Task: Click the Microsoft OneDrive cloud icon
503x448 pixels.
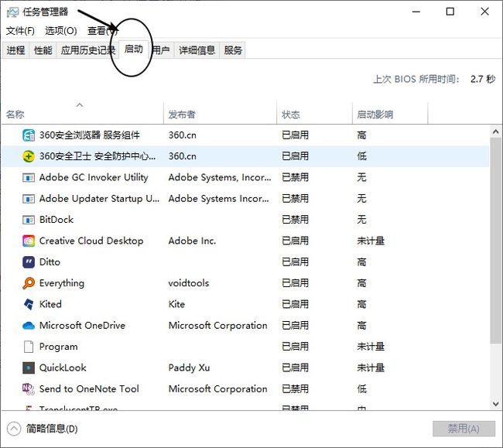Action: 29,326
